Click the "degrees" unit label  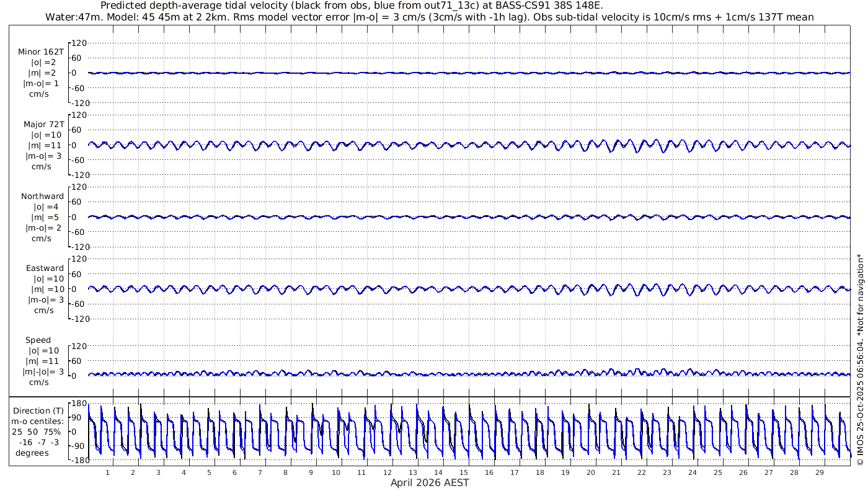(32, 453)
